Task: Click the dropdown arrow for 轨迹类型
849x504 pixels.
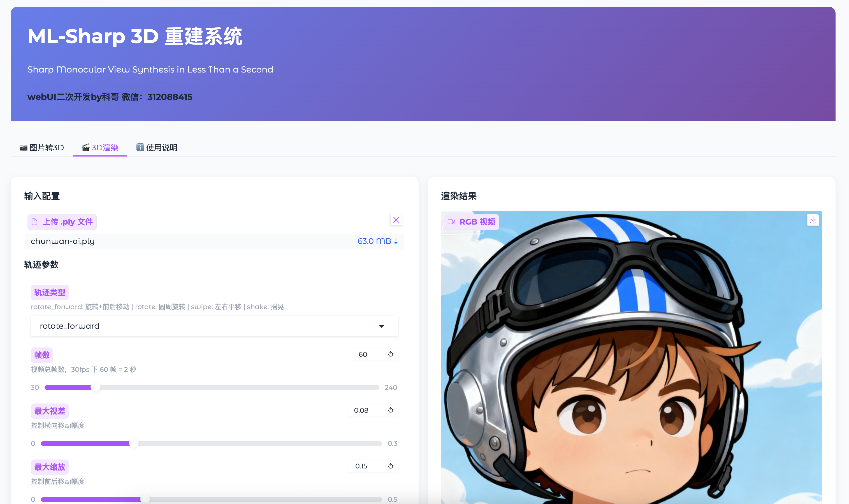Action: click(x=381, y=326)
